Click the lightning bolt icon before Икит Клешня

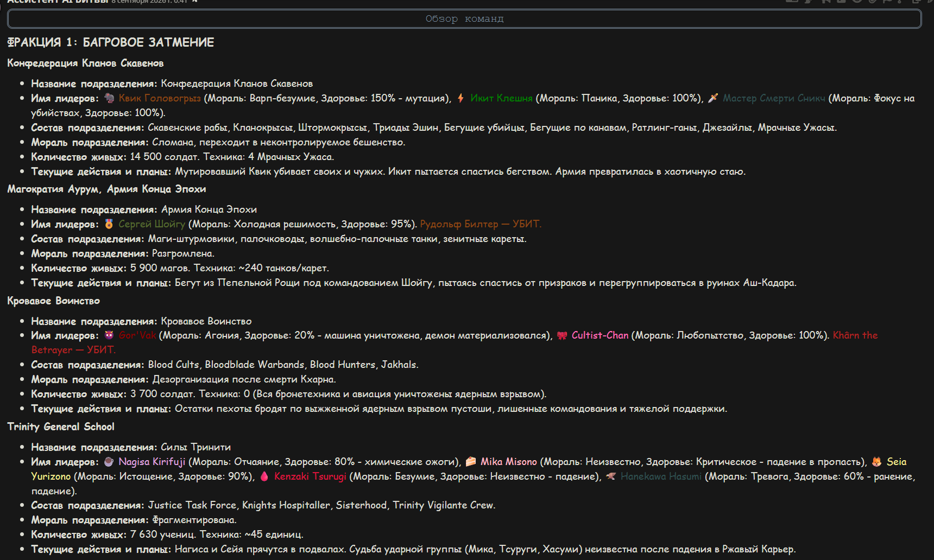point(460,98)
